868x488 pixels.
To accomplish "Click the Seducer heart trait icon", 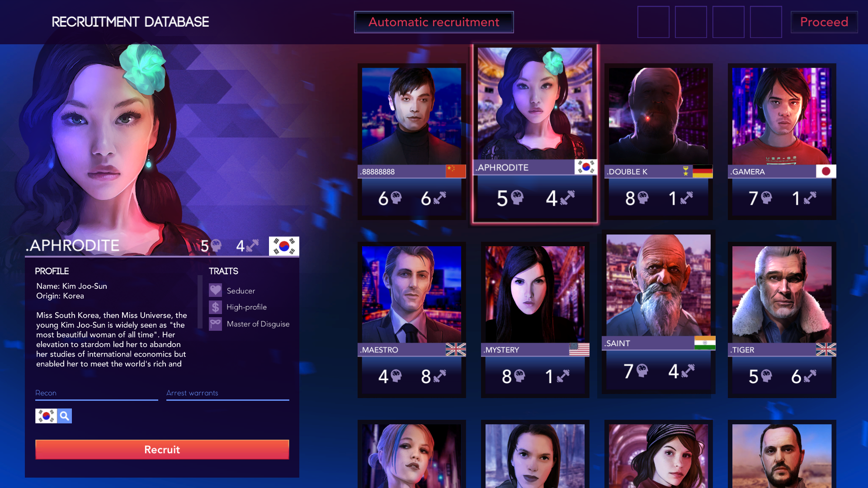I will pos(215,290).
